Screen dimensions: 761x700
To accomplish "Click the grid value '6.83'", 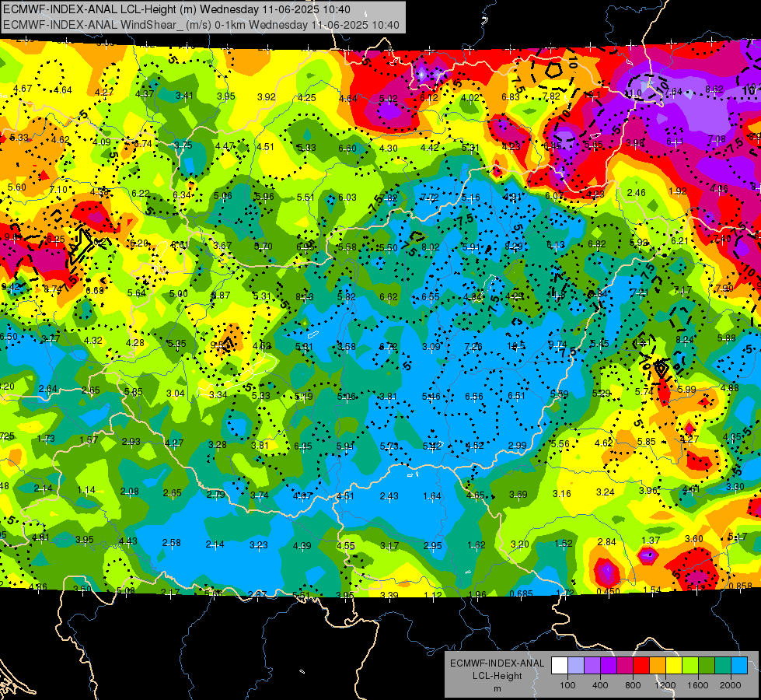I will (511, 96).
